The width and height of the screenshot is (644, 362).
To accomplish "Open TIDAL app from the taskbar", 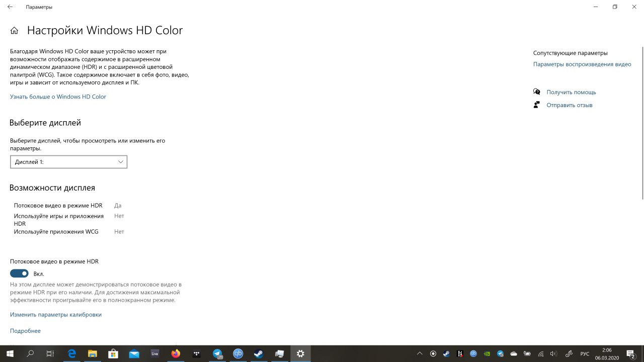I will [197, 353].
